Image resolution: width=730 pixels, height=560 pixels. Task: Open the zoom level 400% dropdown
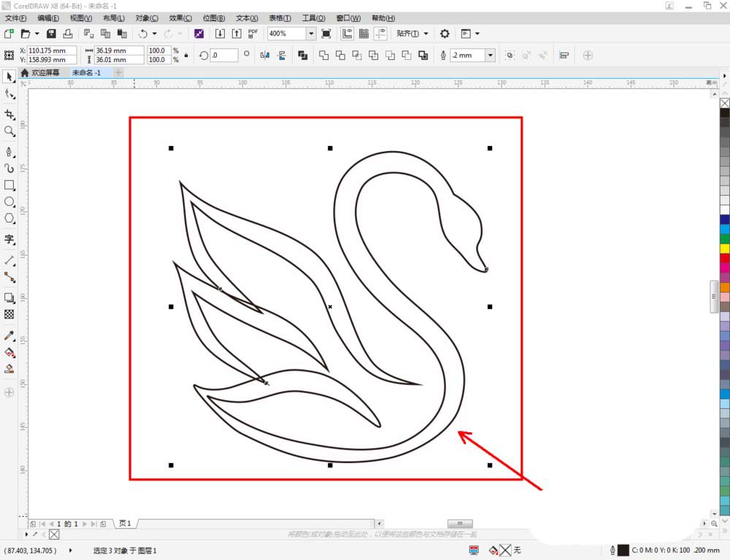pos(311,34)
